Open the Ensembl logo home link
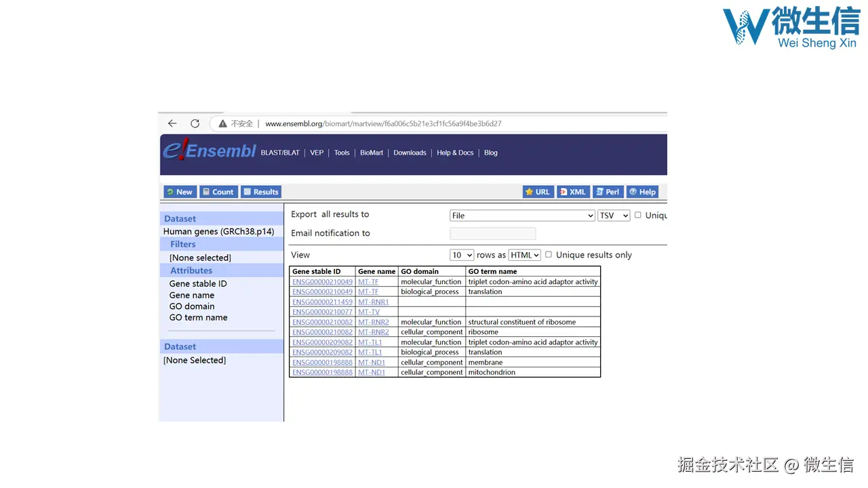 (210, 150)
